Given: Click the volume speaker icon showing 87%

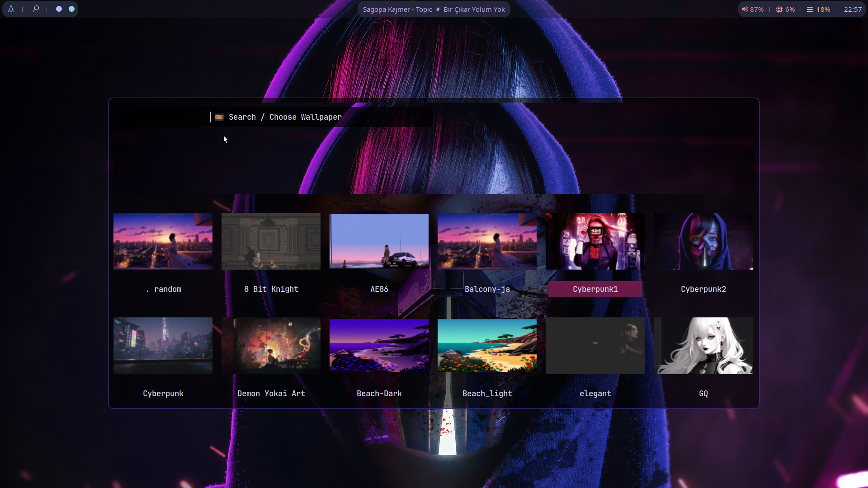Looking at the screenshot, I should [745, 9].
